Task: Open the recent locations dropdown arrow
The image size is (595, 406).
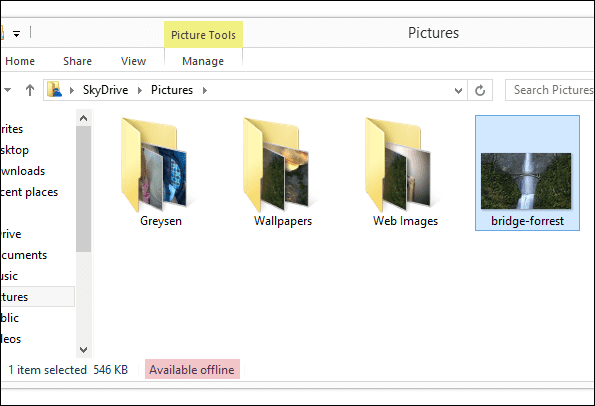Action: pyautogui.click(x=8, y=90)
